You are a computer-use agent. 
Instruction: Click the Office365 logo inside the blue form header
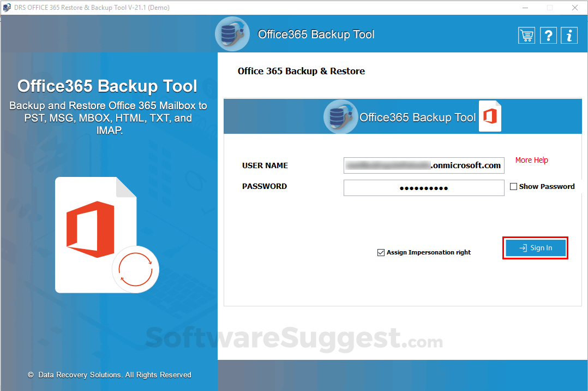(x=340, y=116)
